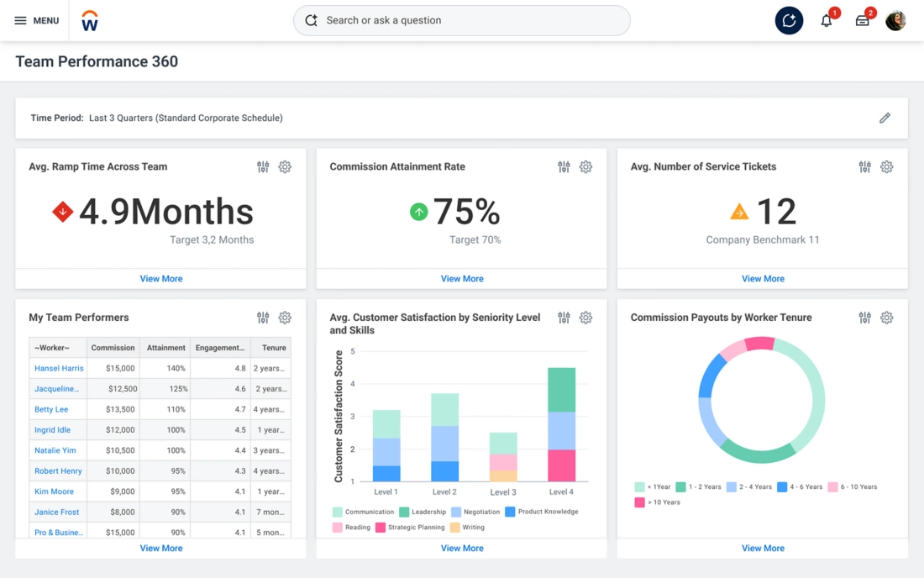
Task: Open gear settings on Customer Satisfaction card
Action: (585, 318)
